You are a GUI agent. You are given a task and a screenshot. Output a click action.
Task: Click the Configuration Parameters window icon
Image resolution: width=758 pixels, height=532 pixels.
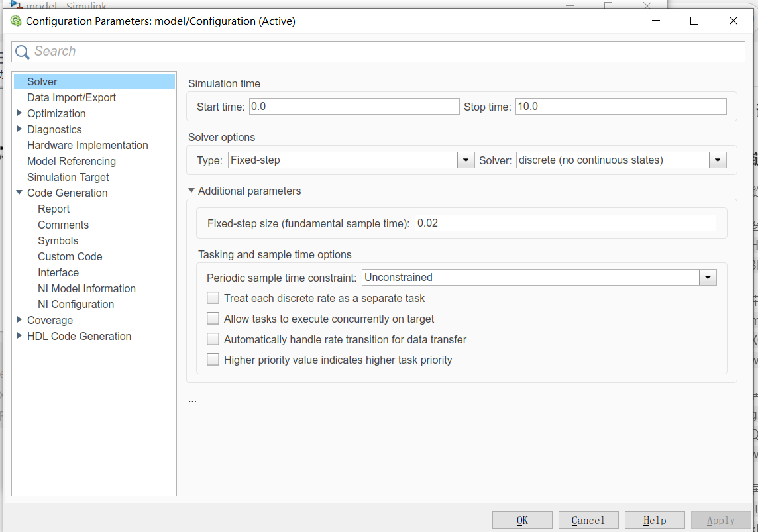[17, 21]
